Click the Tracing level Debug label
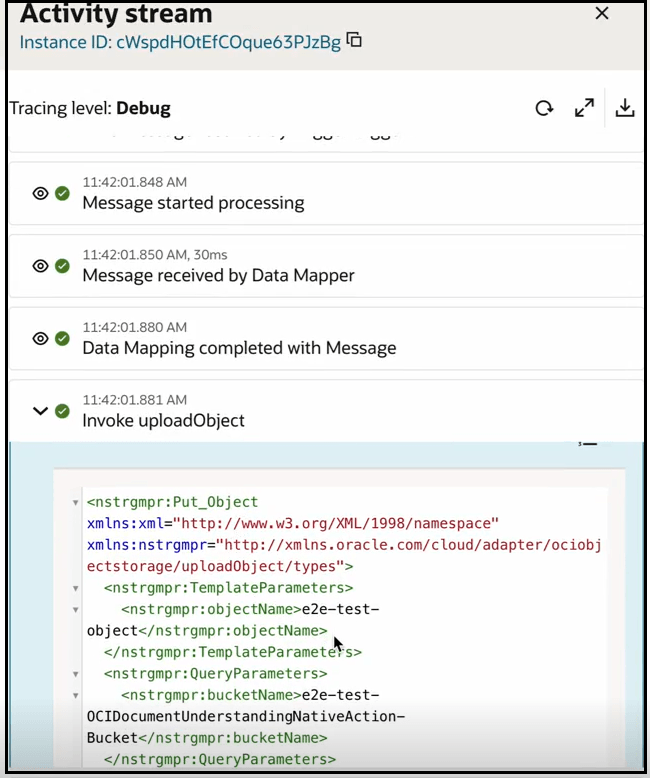 coord(90,108)
